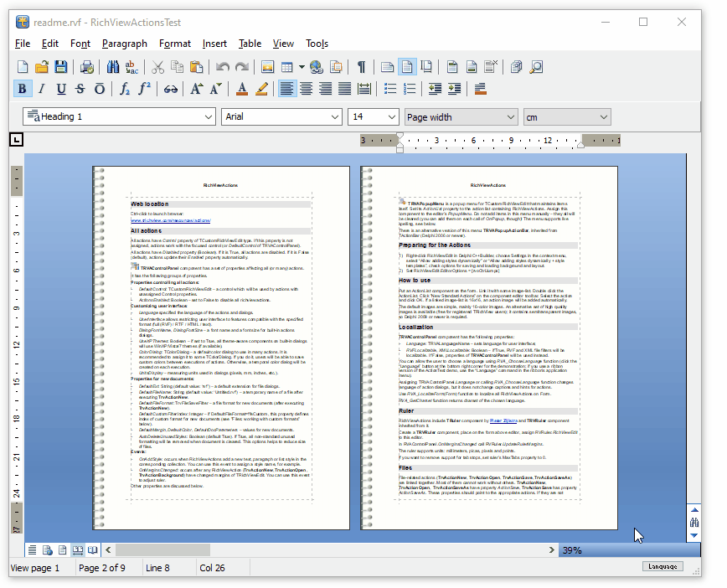This screenshot has width=727, height=588.
Task: Insert a picture using the image icon
Action: pos(268,67)
